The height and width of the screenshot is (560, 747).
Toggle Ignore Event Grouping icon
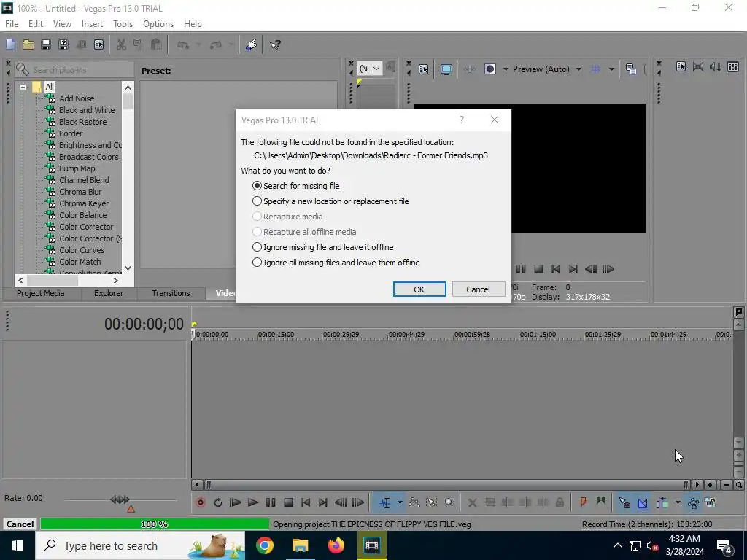coord(711,502)
